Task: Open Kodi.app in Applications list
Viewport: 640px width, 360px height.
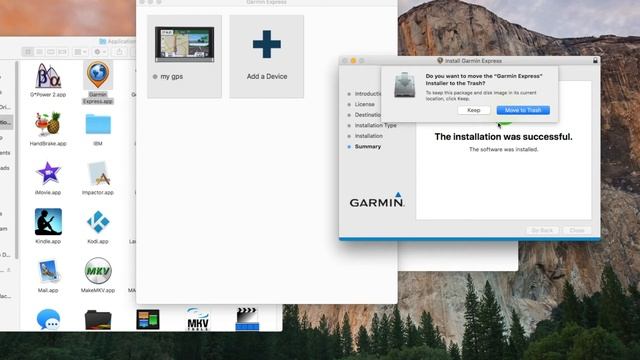Action: [x=98, y=222]
